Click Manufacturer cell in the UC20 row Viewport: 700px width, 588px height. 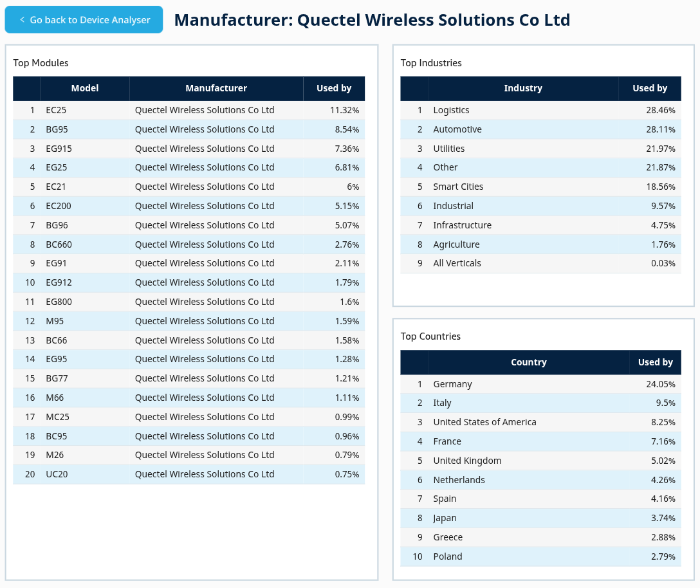[216, 474]
